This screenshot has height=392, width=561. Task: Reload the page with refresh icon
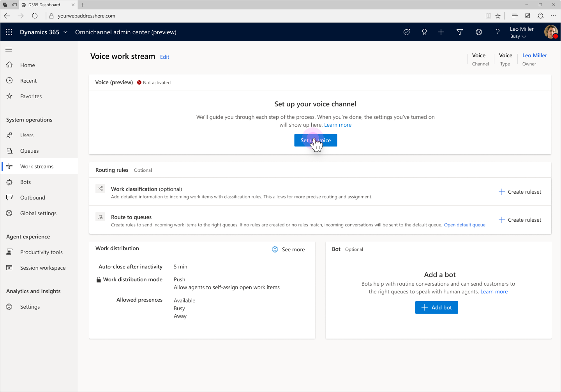click(x=35, y=16)
